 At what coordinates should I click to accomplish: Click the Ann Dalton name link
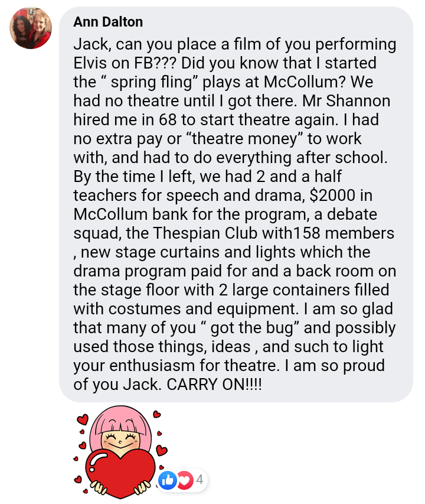(x=108, y=22)
